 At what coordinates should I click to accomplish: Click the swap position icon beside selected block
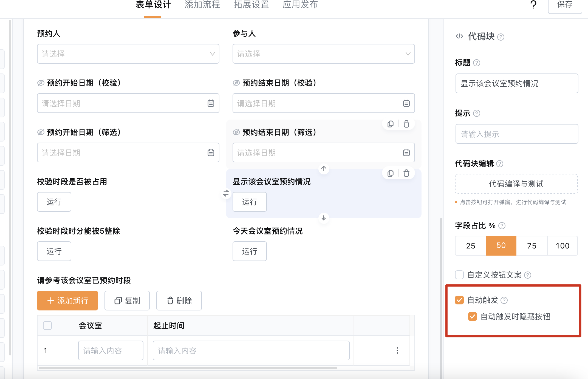[226, 193]
